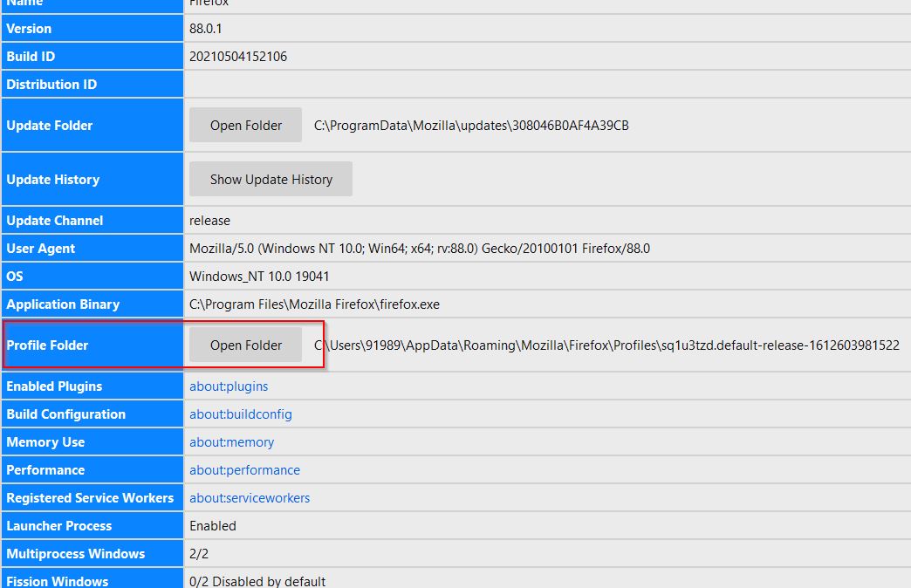Click the Windows_NT 10.0 19041 value

259,277
